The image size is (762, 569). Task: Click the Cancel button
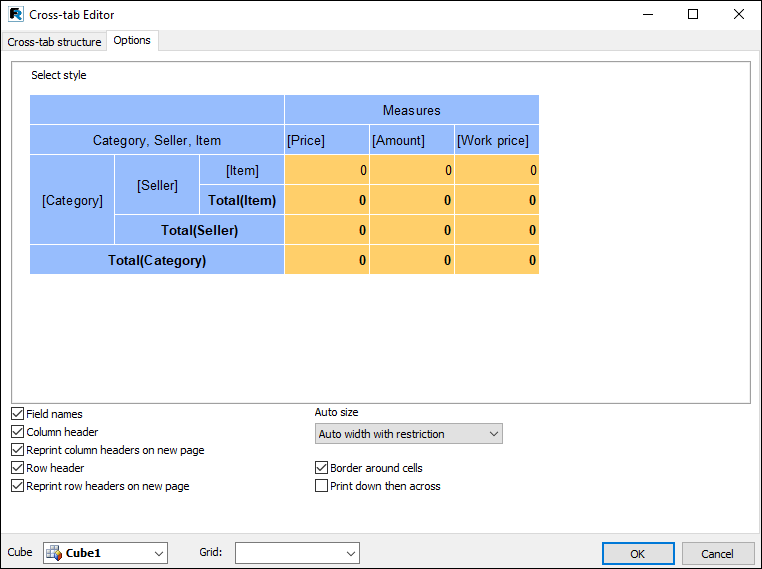pos(717,554)
